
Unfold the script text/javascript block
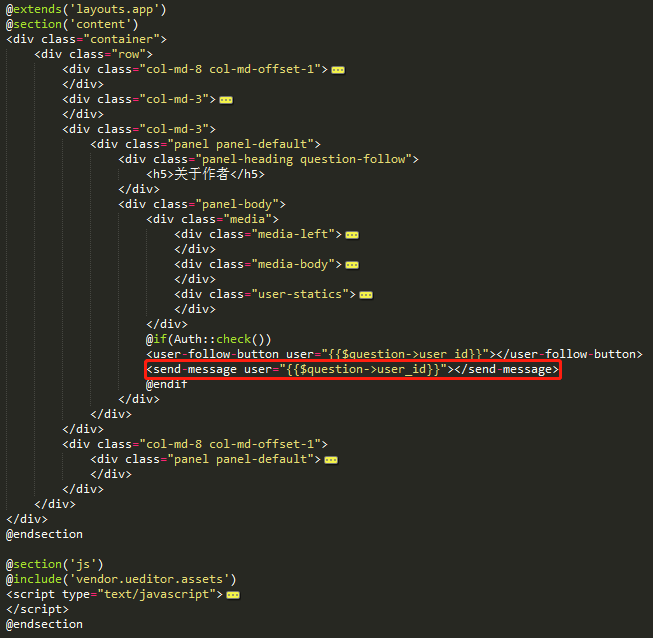pos(233,595)
